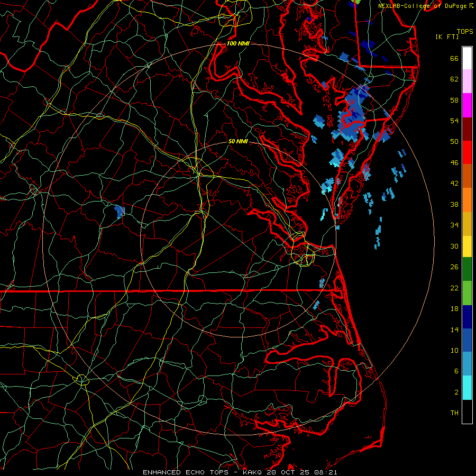Click the "100 NMI" range ring label
The width and height of the screenshot is (476, 476).
point(238,43)
